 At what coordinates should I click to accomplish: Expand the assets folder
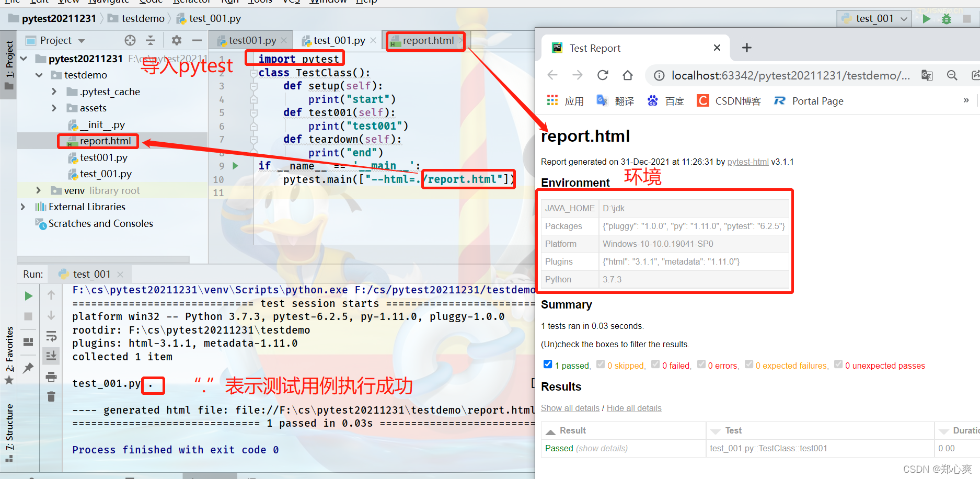click(x=54, y=108)
